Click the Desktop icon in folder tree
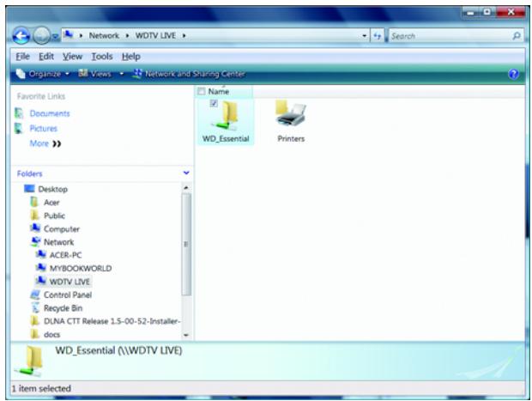The width and height of the screenshot is (532, 401). [x=29, y=188]
